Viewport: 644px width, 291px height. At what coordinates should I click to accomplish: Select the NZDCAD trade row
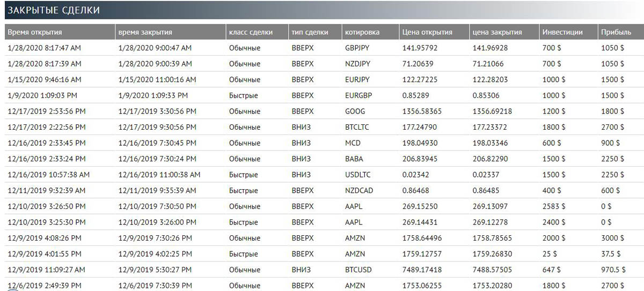pyautogui.click(x=322, y=191)
